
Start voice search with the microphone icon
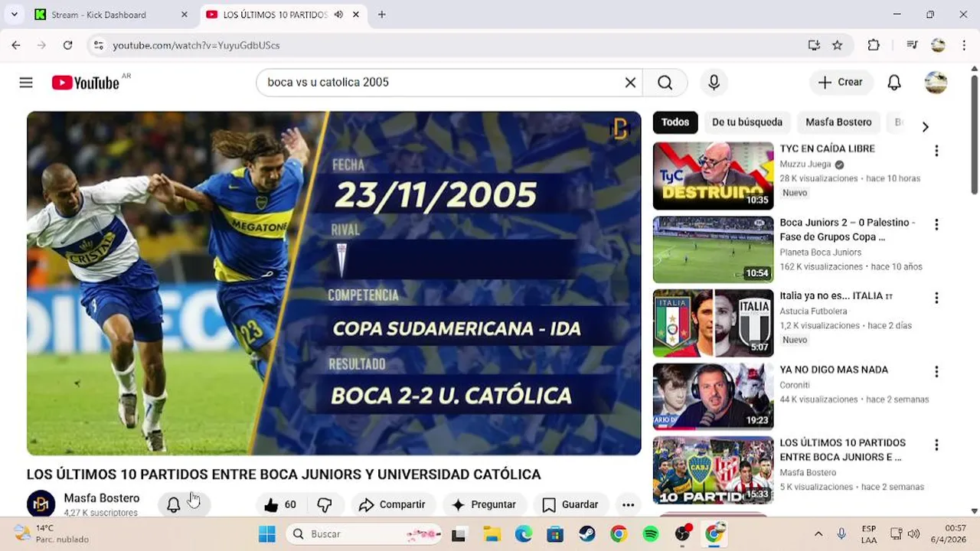point(714,83)
